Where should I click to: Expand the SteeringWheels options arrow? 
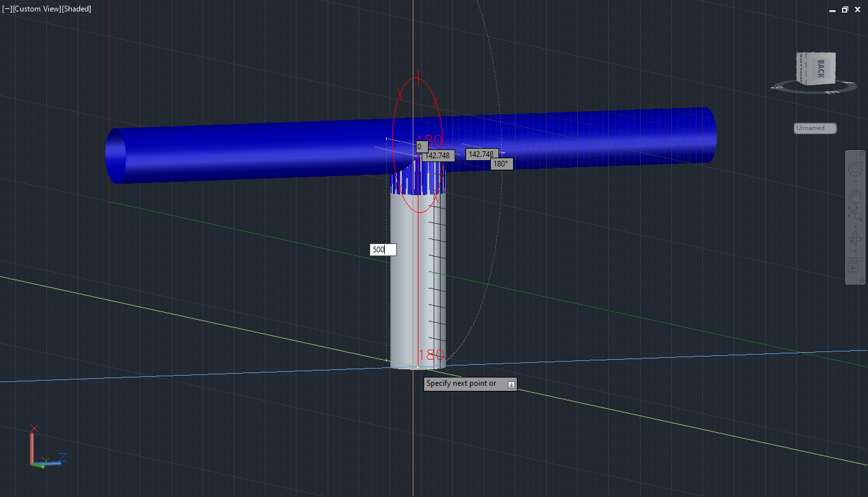pyautogui.click(x=855, y=182)
